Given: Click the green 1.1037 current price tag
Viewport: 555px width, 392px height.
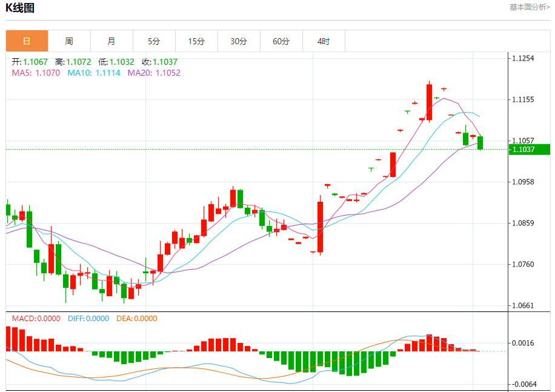Looking at the screenshot, I should [x=530, y=149].
